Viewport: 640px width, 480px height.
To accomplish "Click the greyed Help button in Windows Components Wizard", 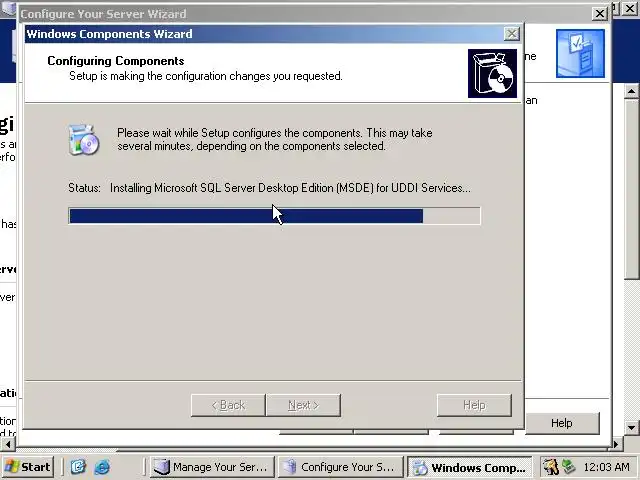I will 474,405.
